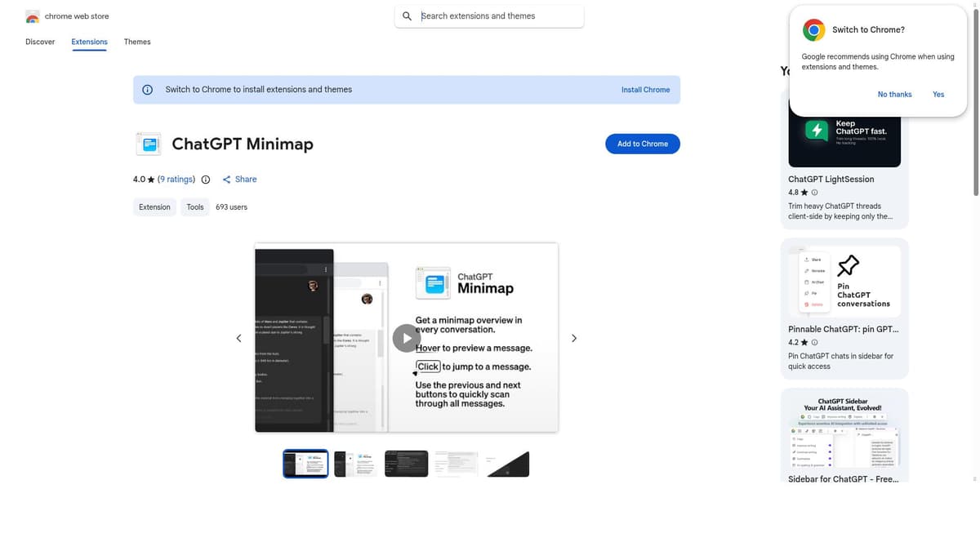
Task: Select the third screenshot thumbnail
Action: click(407, 464)
